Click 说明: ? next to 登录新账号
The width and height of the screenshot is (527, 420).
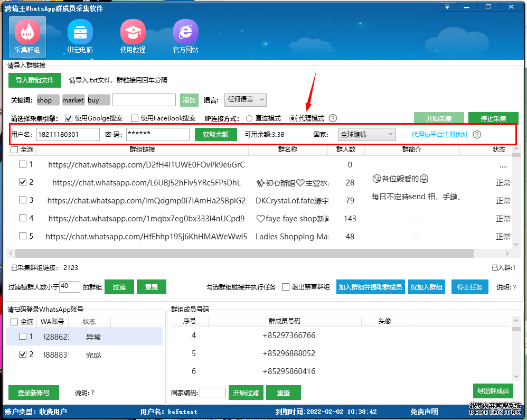[84, 393]
